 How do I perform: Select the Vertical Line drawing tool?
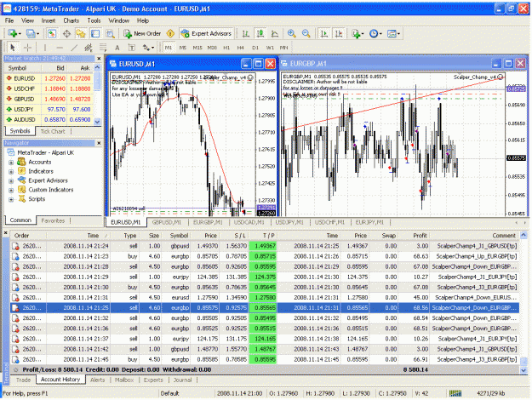(45, 48)
